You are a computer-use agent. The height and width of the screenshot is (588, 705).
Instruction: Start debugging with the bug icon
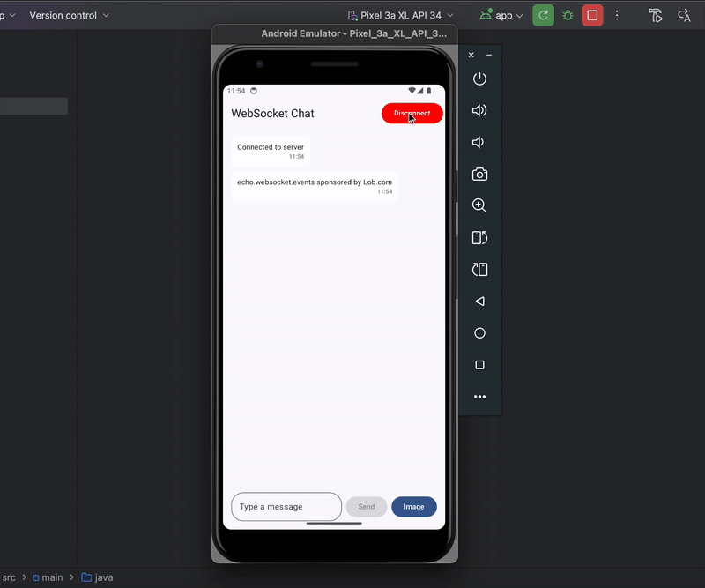568,15
